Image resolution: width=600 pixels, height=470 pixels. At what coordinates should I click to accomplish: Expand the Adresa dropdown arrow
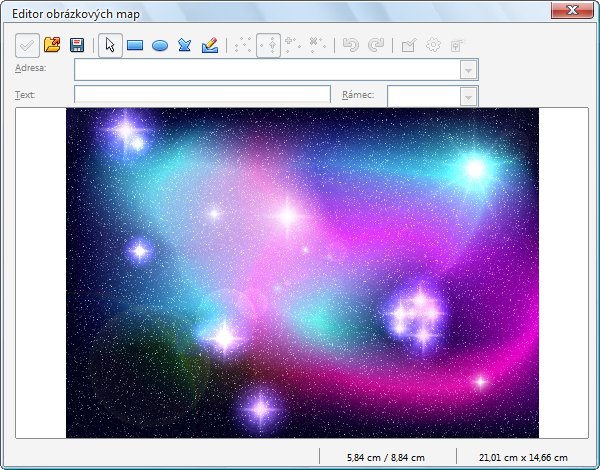point(469,70)
